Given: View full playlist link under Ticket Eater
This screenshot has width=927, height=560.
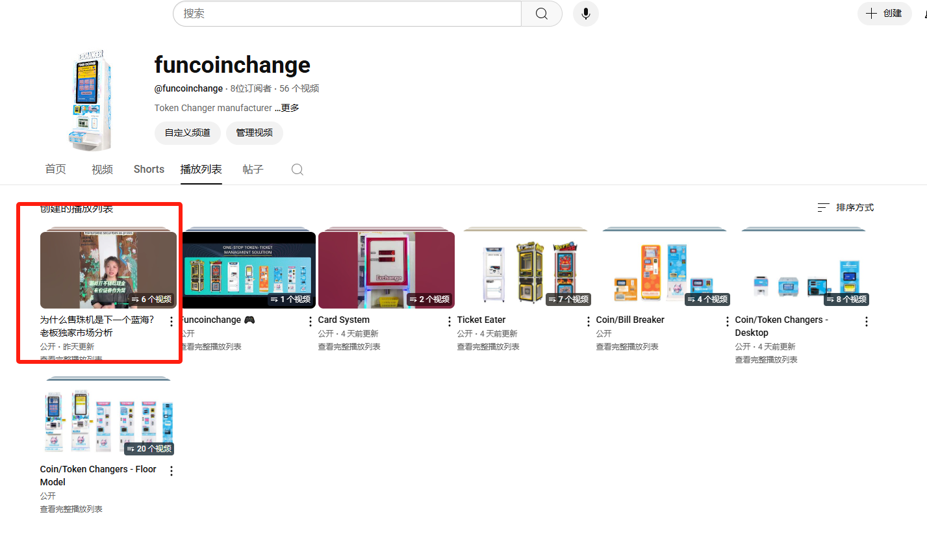Looking at the screenshot, I should (x=489, y=347).
